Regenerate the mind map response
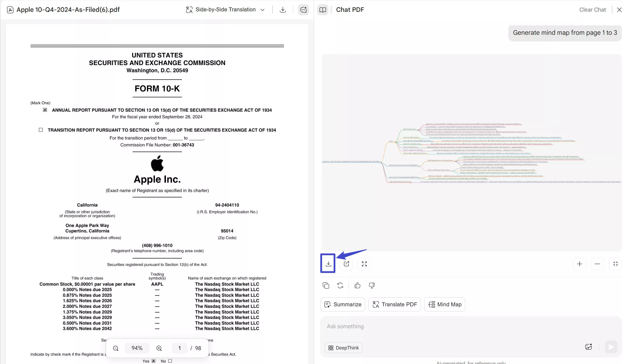The width and height of the screenshot is (622, 364). (x=340, y=285)
